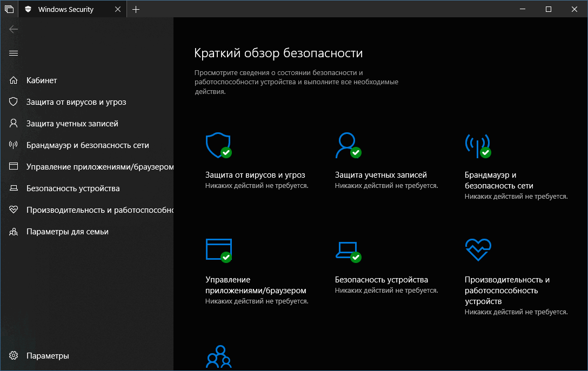
Task: Open a new tab with the plus button
Action: [x=136, y=9]
